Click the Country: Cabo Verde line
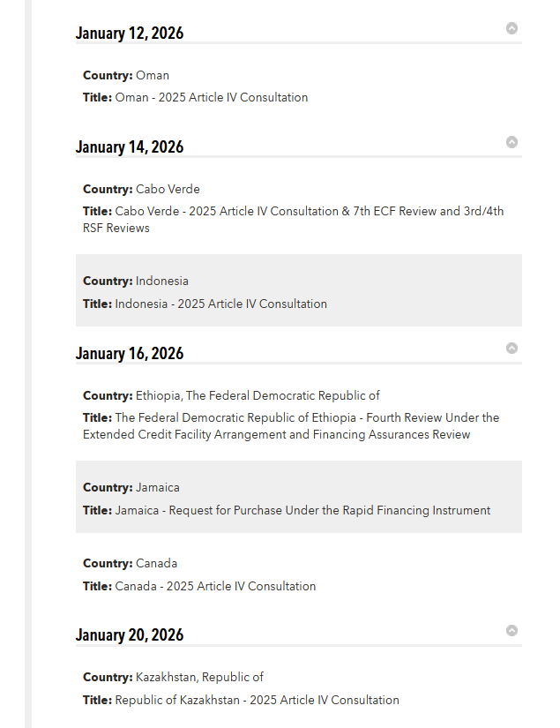This screenshot has width=560, height=728. click(x=141, y=190)
